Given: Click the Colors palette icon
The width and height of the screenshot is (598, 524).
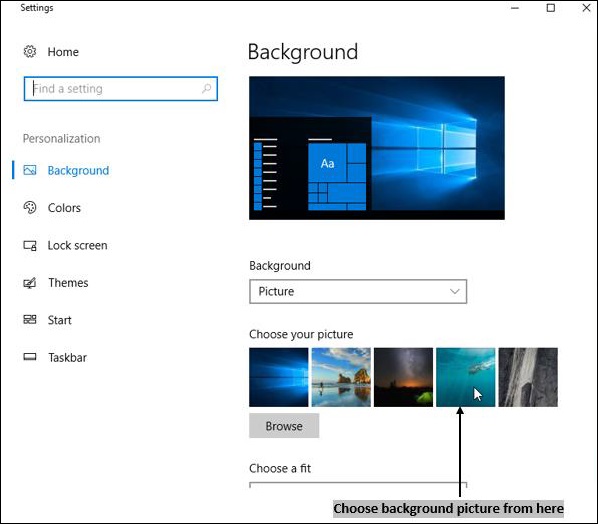Looking at the screenshot, I should (30, 207).
